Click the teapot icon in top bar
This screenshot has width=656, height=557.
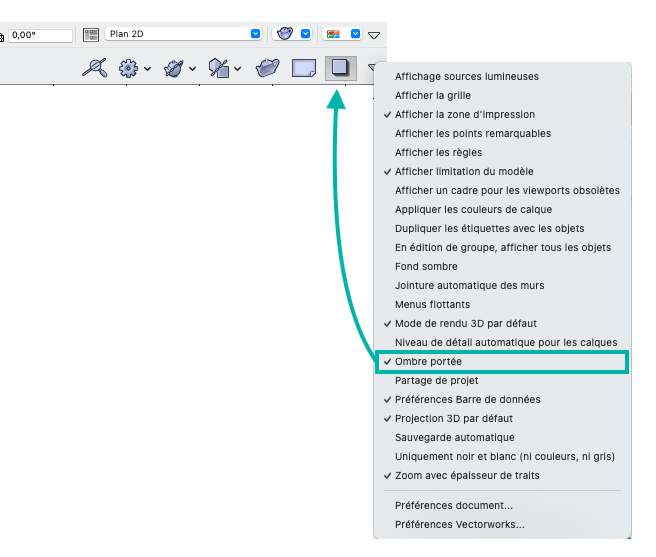click(285, 33)
